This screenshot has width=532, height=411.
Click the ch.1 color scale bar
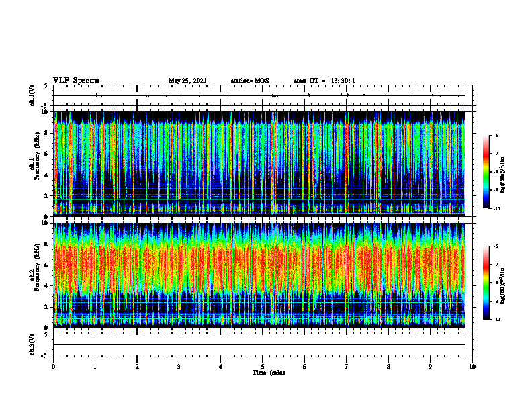click(486, 172)
